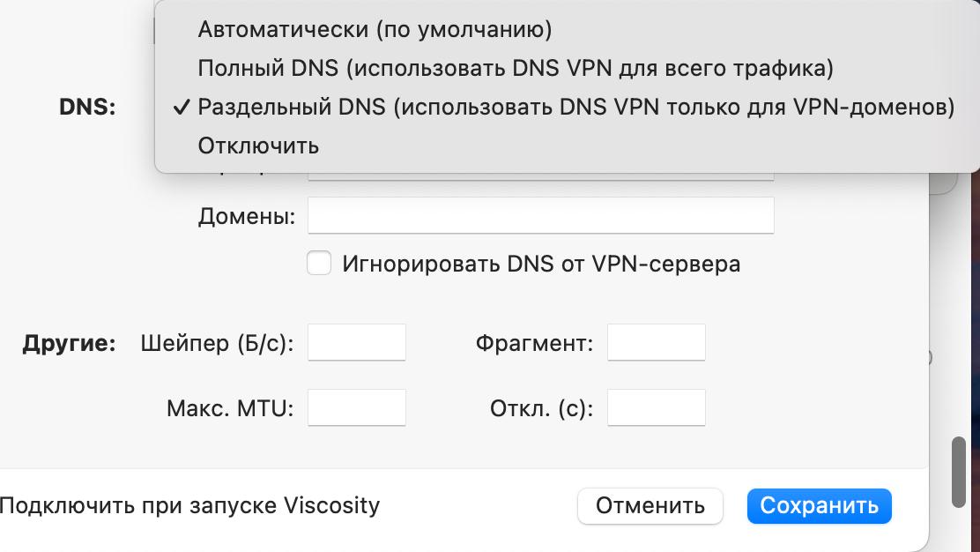Cancel changes with Отменить
Image resolution: width=980 pixels, height=552 pixels.
(650, 506)
